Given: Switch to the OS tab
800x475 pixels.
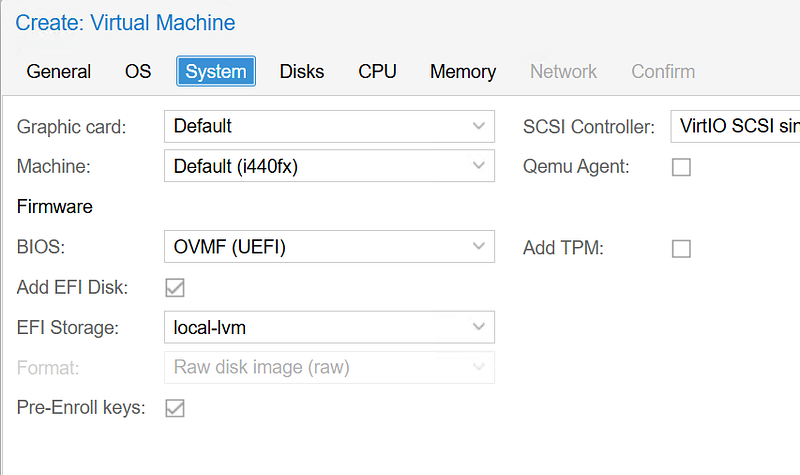Looking at the screenshot, I should tap(138, 72).
